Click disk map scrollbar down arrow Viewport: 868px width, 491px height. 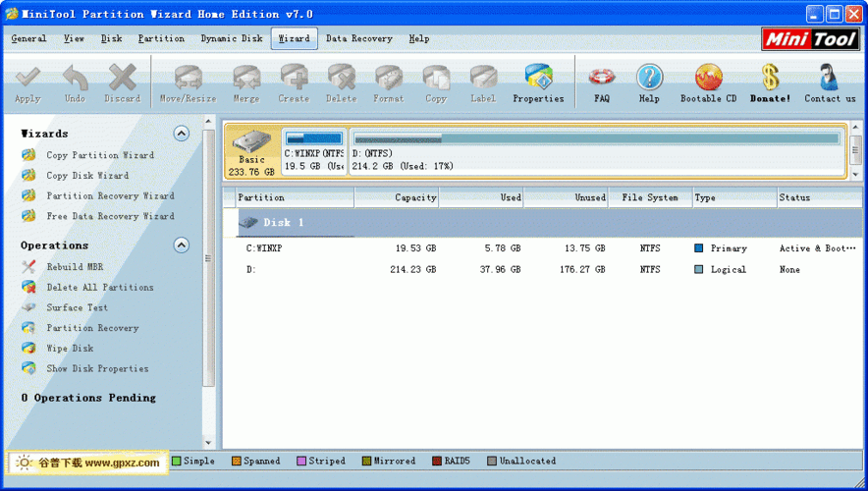[x=856, y=174]
